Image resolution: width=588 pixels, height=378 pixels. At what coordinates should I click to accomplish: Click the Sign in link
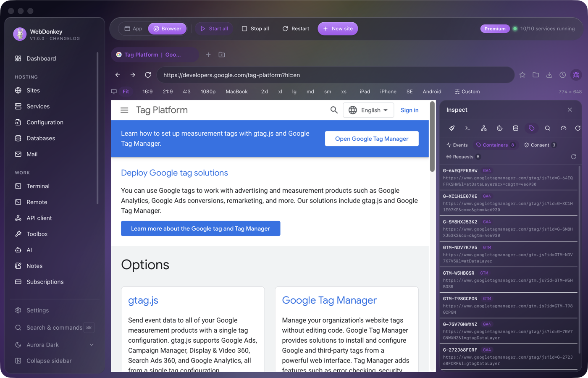coord(409,110)
